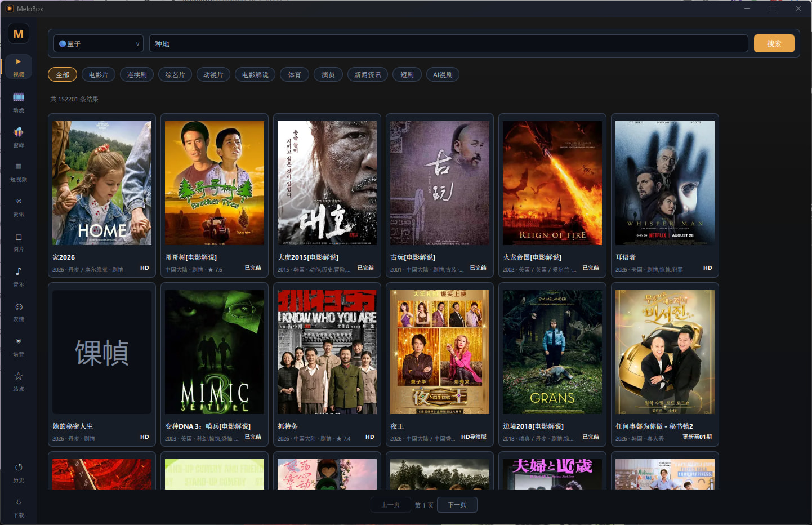Click the 共 152201 条结果 count text

[x=74, y=99]
